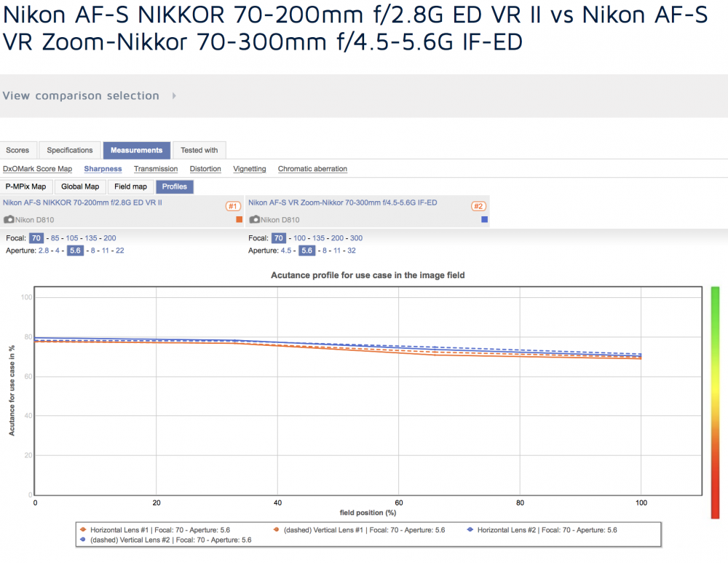Toggle the Horizontal Lens #1 legend series
The height and width of the screenshot is (563, 728).
coord(155,530)
